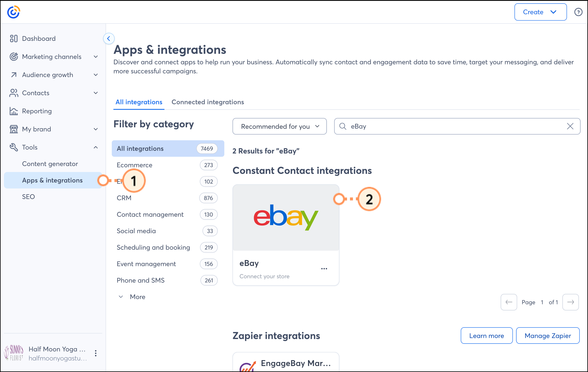Expand the Audience growth menu

[96, 75]
